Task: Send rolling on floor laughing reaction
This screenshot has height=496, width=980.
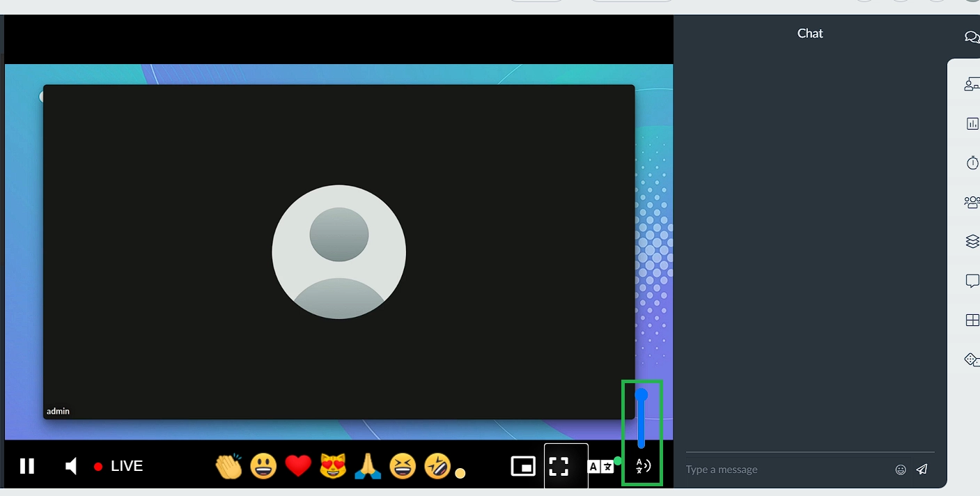Action: [437, 466]
